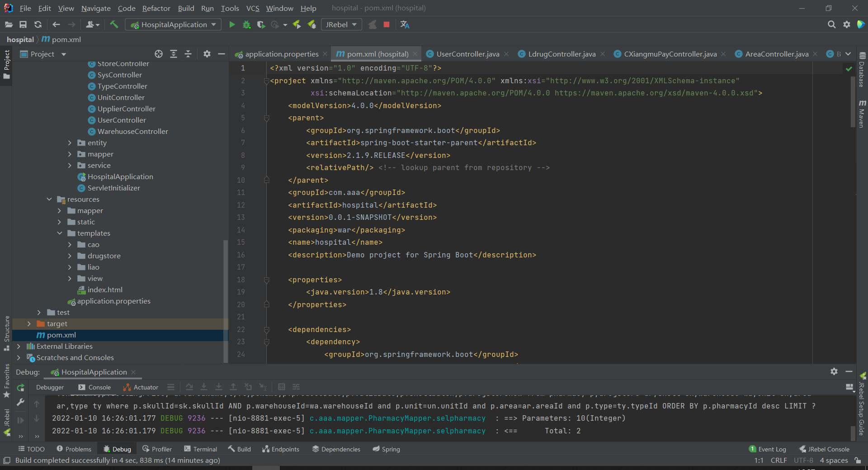868x470 pixels.
Task: Open the Maven side panel
Action: pyautogui.click(x=862, y=114)
